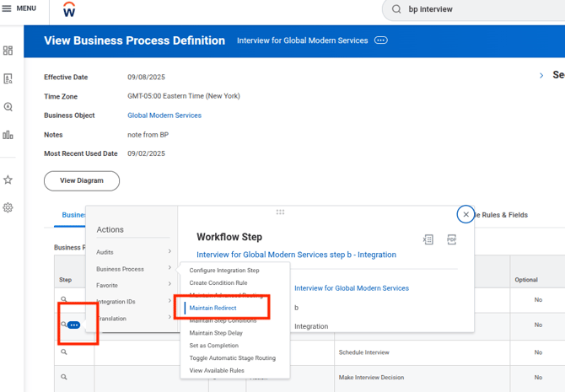Click the Workday logo
Image resolution: width=565 pixels, height=392 pixels.
[x=69, y=10]
